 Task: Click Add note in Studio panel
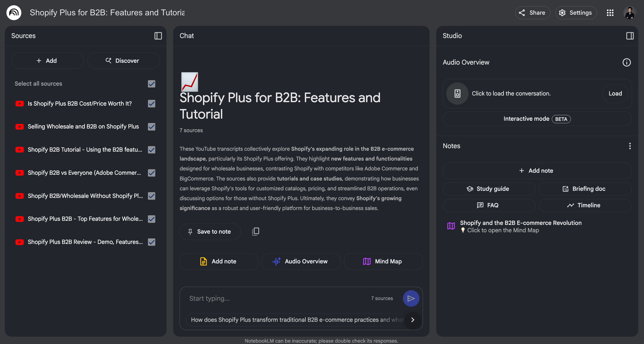coord(537,171)
